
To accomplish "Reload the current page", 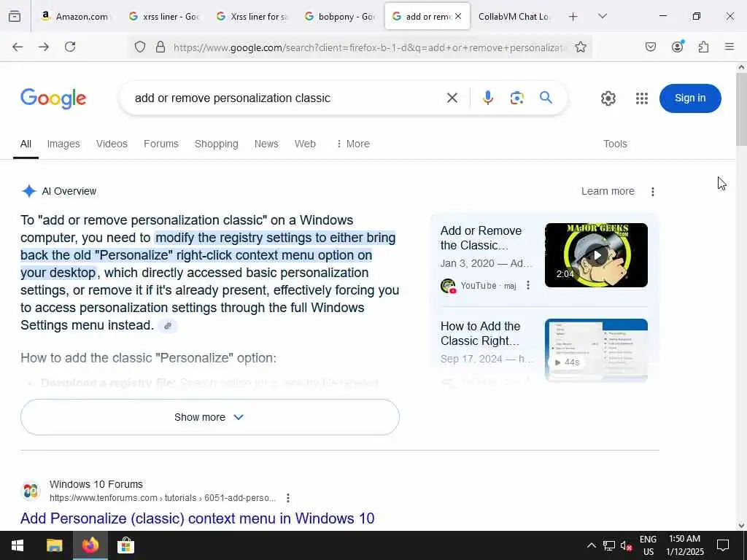I will (70, 47).
